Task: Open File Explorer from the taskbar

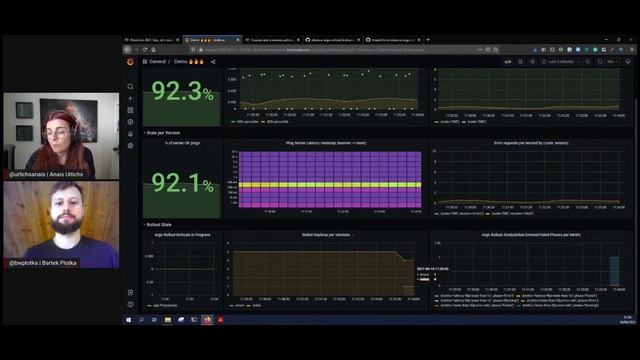Action: coord(167,320)
